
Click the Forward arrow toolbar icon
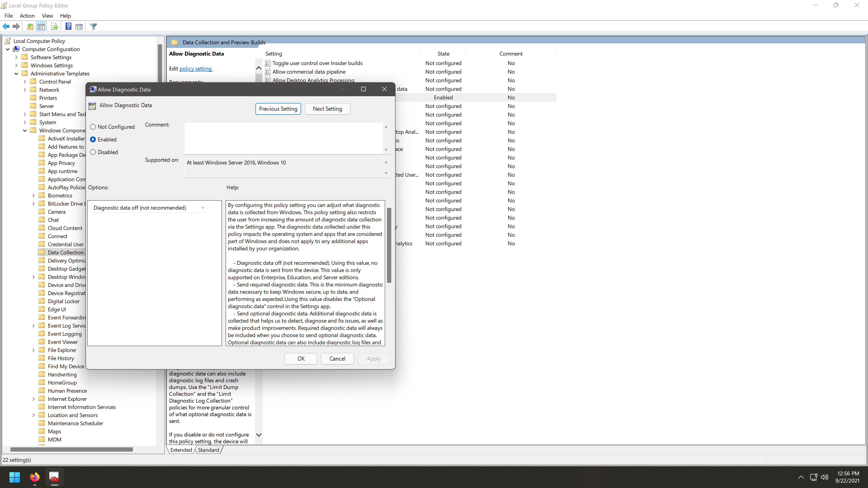pyautogui.click(x=16, y=26)
